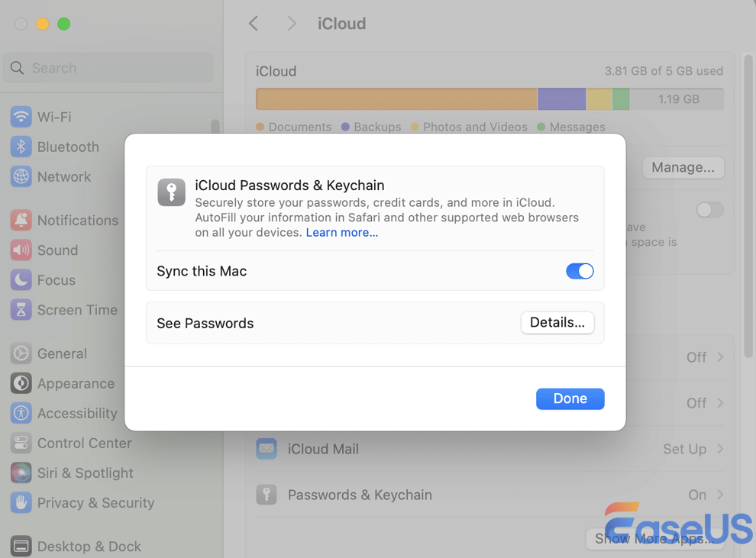Click the Privacy & Security hand icon

(21, 502)
